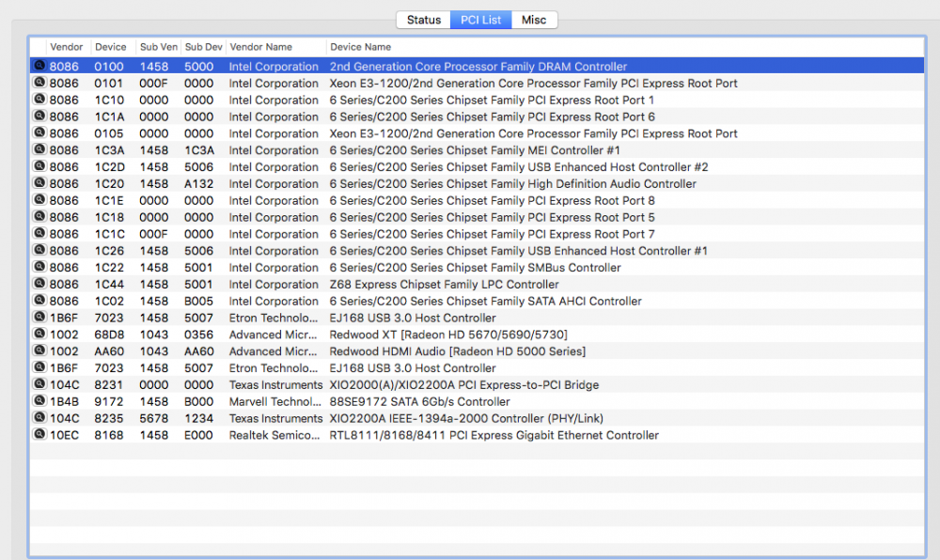This screenshot has width=940, height=560.
Task: Click the magnifier icon for device 0101 Xeon Root Port
Action: tap(39, 82)
